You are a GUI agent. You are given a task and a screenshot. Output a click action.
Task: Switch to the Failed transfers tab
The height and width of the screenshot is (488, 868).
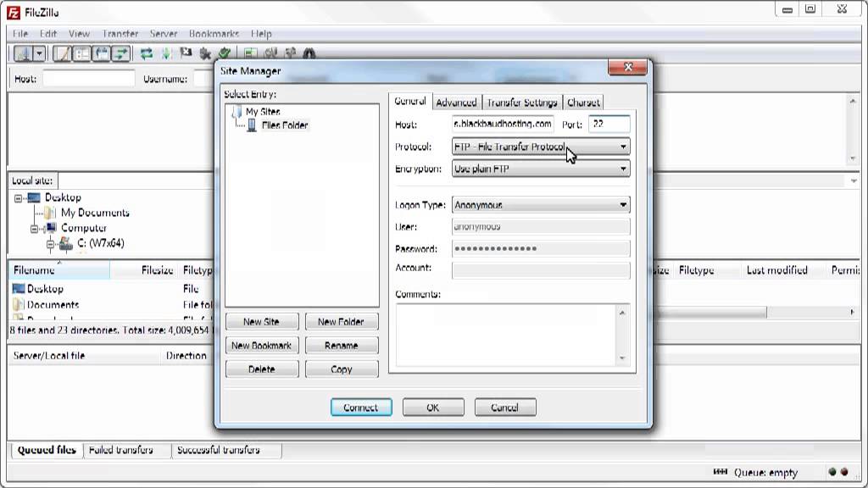tap(120, 450)
